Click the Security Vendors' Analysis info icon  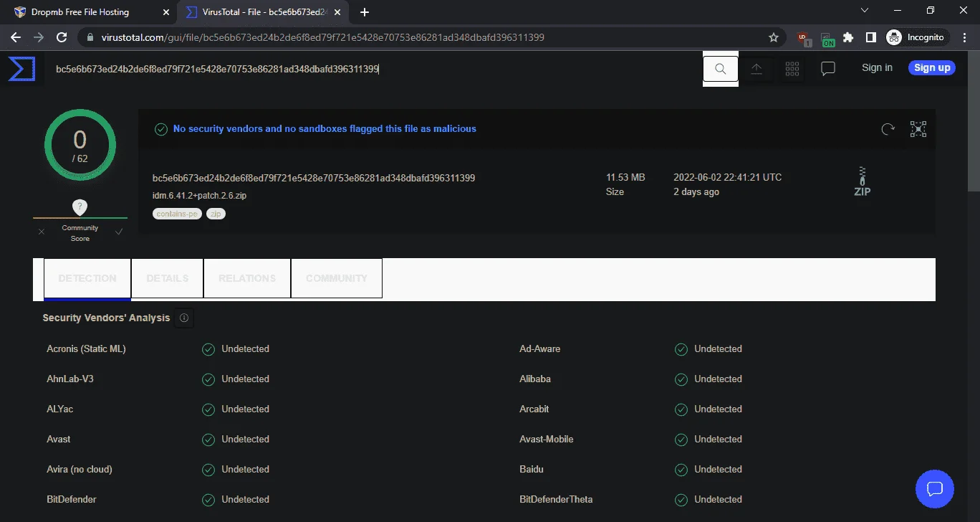tap(184, 318)
